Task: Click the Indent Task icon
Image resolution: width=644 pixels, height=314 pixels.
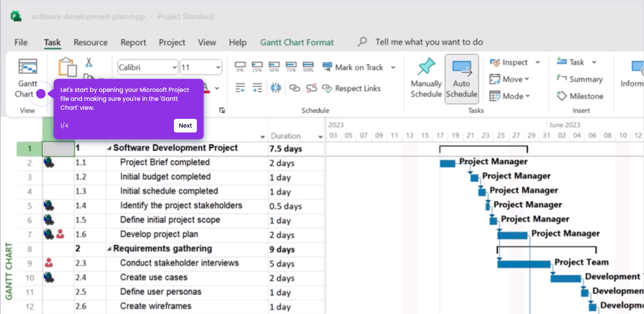Action: pos(257,88)
